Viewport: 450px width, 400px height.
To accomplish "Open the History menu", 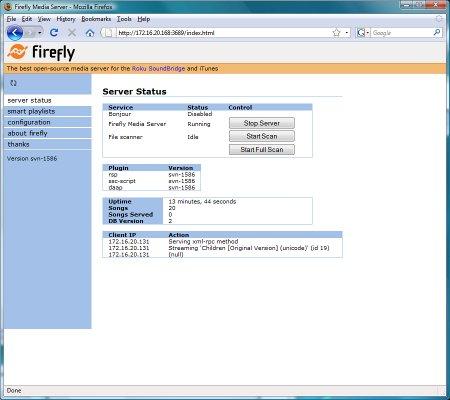I will pos(66,19).
